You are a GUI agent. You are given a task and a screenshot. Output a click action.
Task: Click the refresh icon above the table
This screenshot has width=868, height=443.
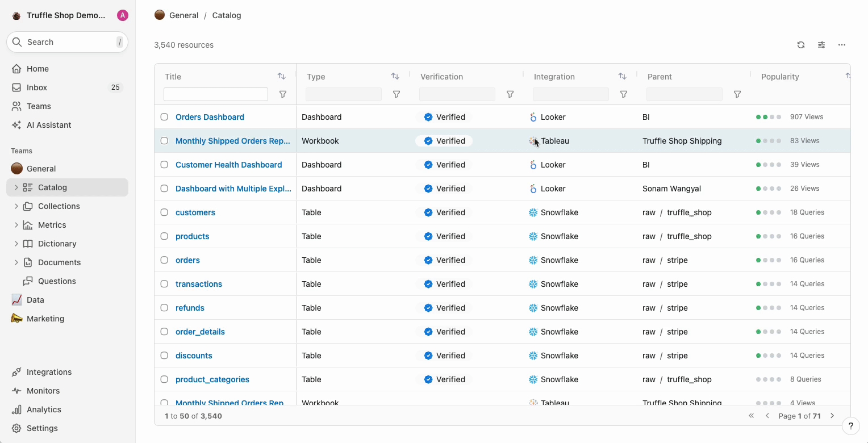[801, 45]
